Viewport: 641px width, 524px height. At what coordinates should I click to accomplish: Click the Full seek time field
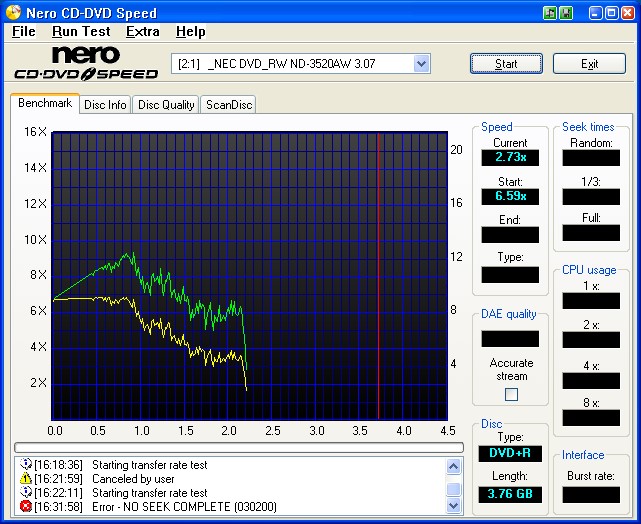click(591, 233)
